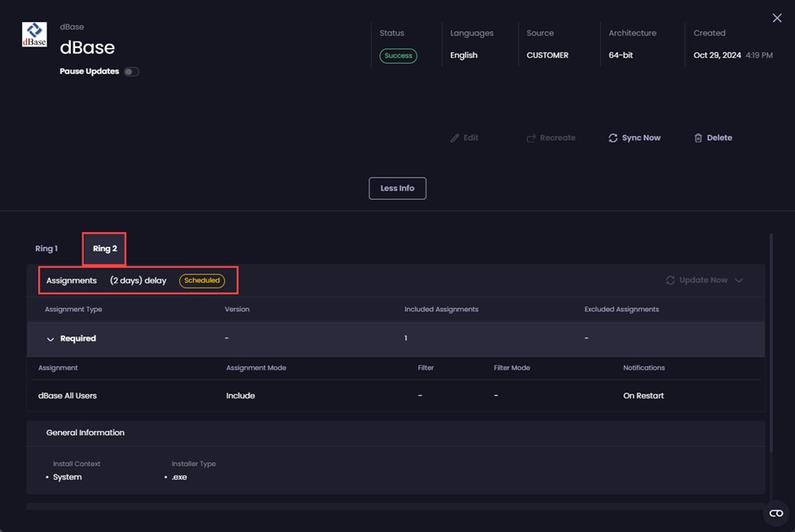Close the dBase details panel
This screenshot has height=532, width=795.
pyautogui.click(x=776, y=18)
